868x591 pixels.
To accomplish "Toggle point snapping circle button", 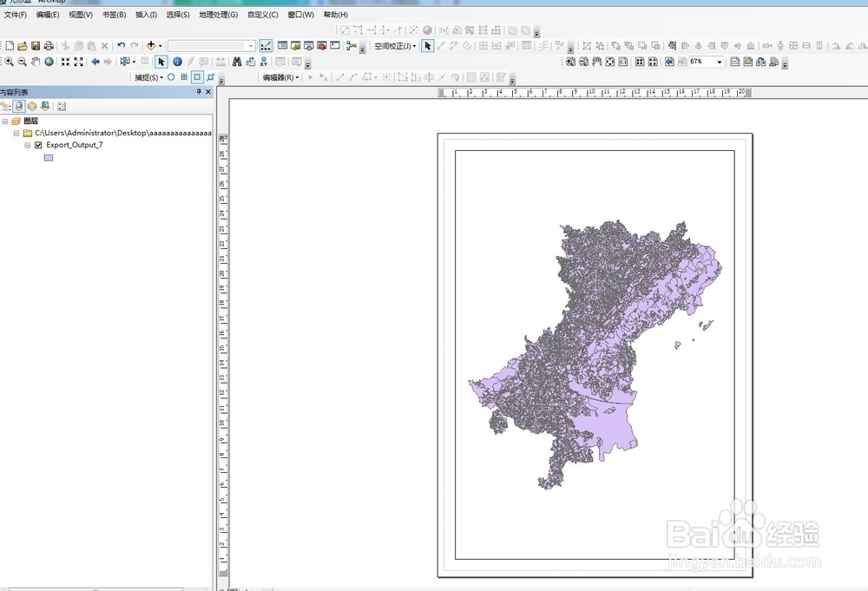I will point(171,77).
